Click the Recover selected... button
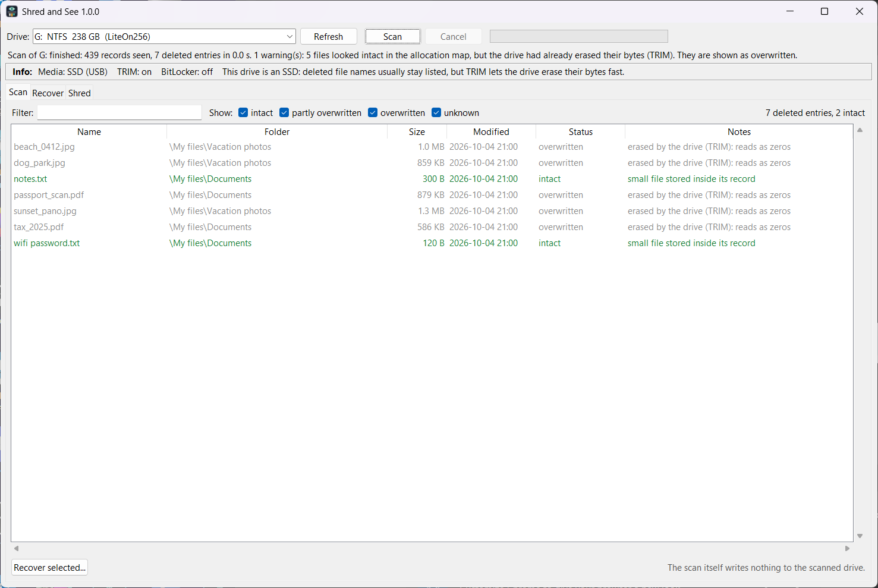The image size is (878, 588). click(x=50, y=567)
